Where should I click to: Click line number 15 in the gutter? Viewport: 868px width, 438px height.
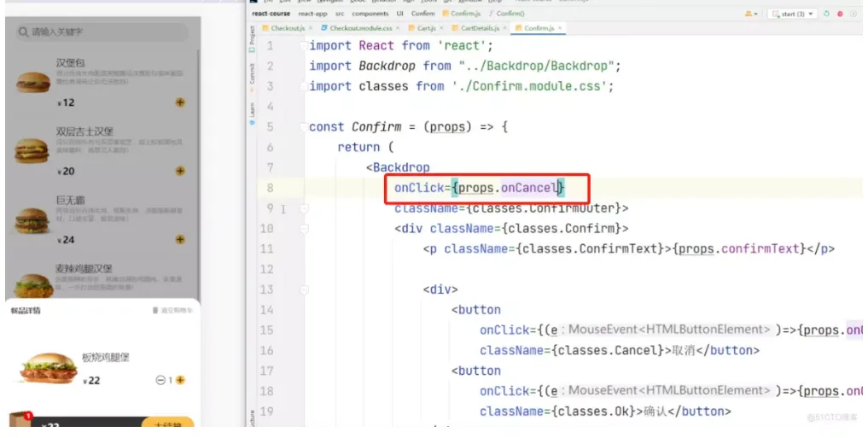pos(267,330)
